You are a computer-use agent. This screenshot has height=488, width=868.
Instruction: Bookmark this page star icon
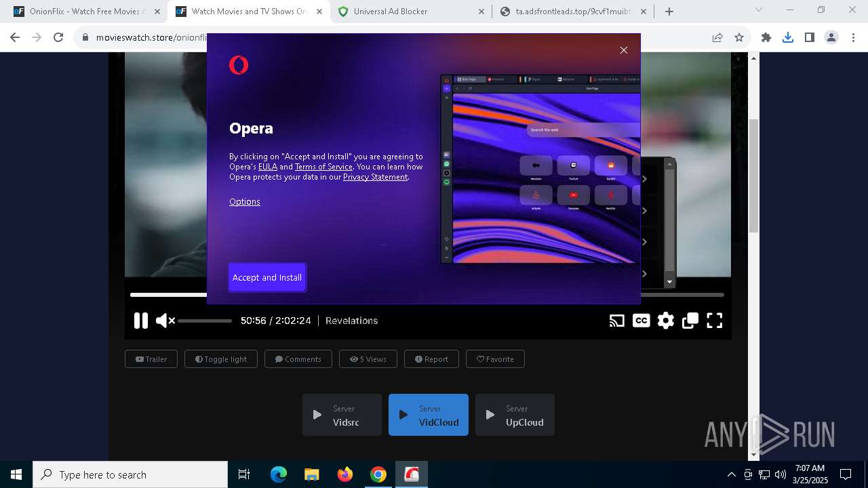click(x=739, y=38)
